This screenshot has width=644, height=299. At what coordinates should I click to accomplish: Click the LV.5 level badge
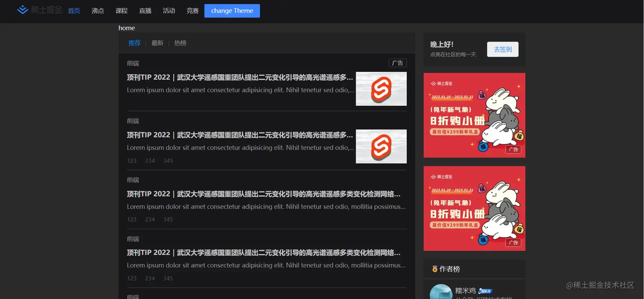(485, 291)
